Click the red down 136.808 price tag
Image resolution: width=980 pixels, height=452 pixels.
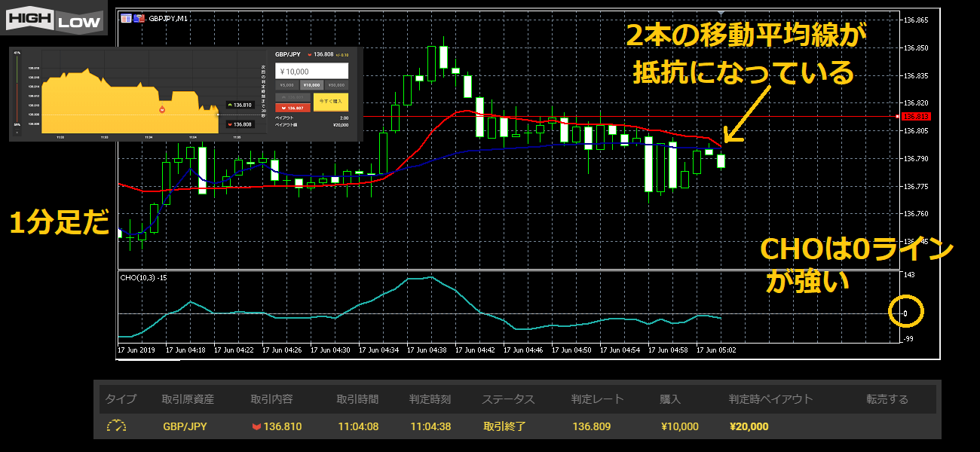coord(239,124)
